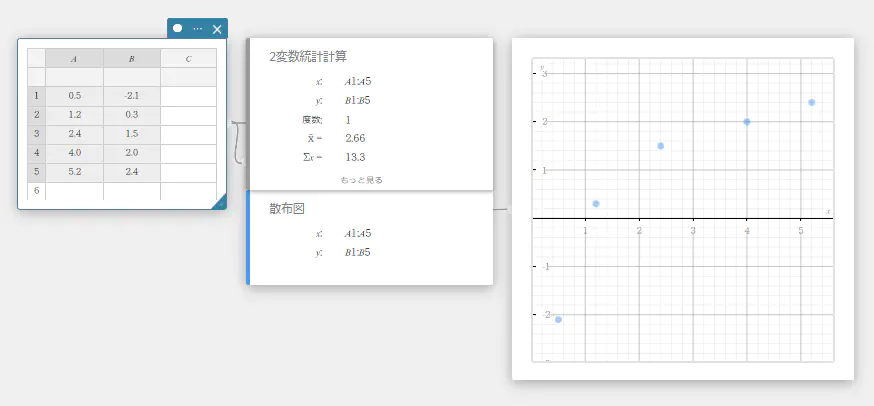Open the three-dots menu on the spreadsheet sticky
This screenshot has width=874, height=406.
pyautogui.click(x=198, y=29)
